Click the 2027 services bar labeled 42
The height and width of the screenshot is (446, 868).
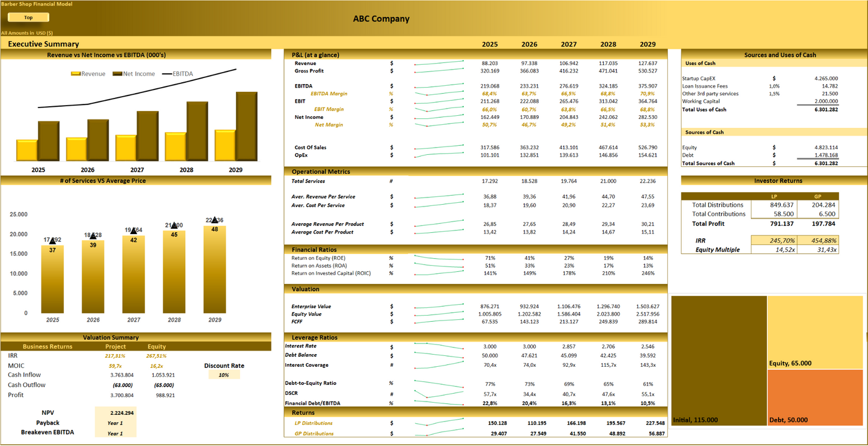(133, 274)
